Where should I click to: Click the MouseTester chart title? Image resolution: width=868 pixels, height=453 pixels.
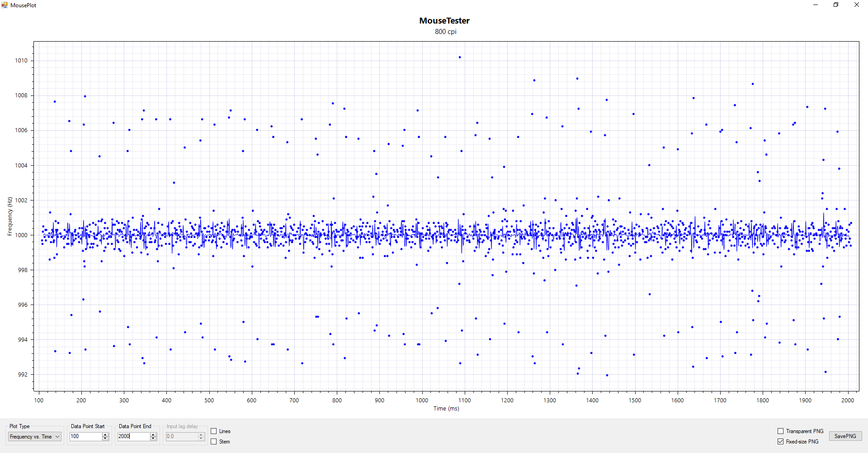(444, 21)
